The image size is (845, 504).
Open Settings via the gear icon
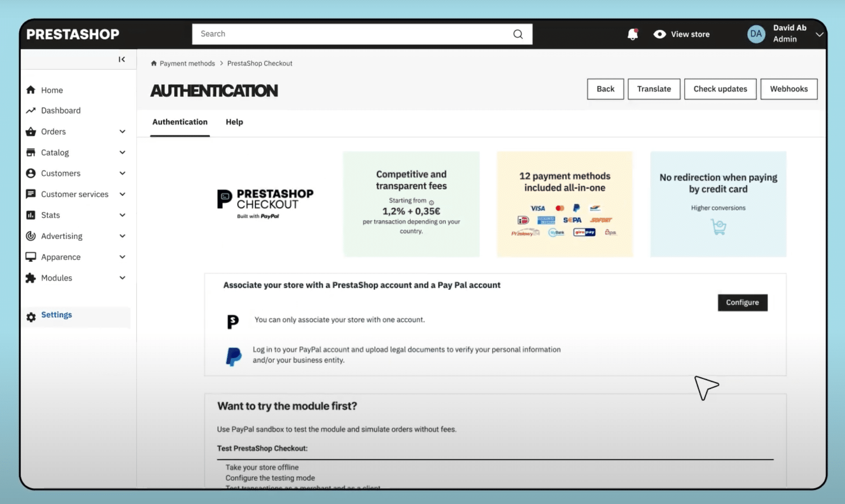point(31,317)
